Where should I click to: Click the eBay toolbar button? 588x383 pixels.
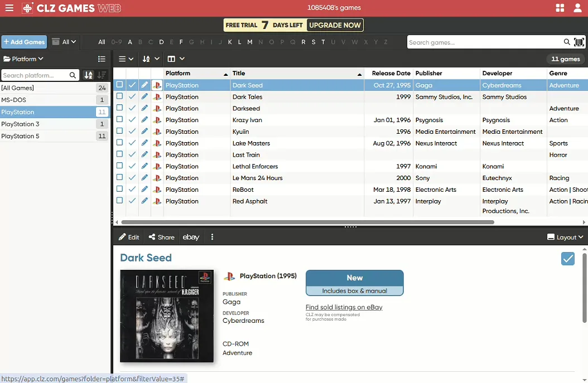(x=191, y=237)
